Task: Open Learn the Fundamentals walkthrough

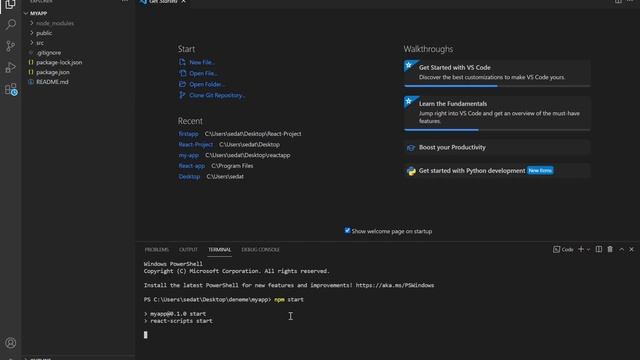Action: tap(497, 113)
